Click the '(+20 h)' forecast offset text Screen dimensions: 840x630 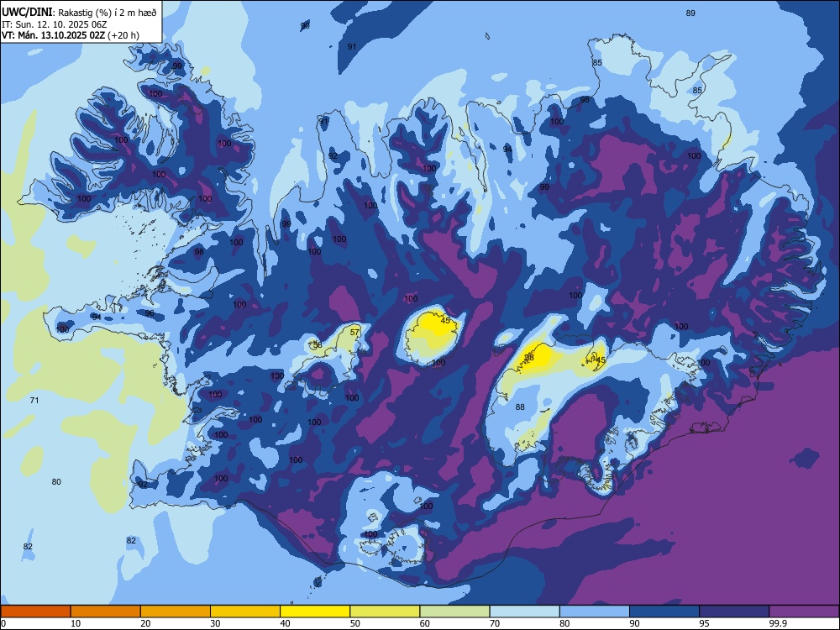123,35
